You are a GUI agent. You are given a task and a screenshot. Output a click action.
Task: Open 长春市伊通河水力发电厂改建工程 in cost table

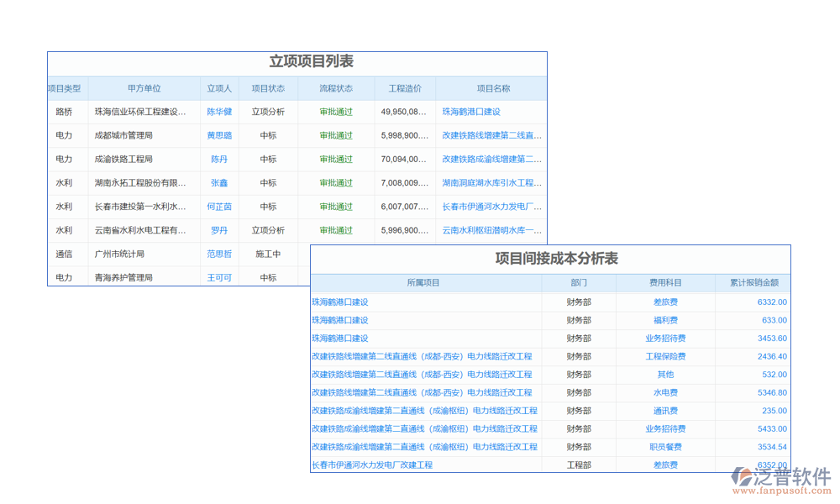click(372, 465)
